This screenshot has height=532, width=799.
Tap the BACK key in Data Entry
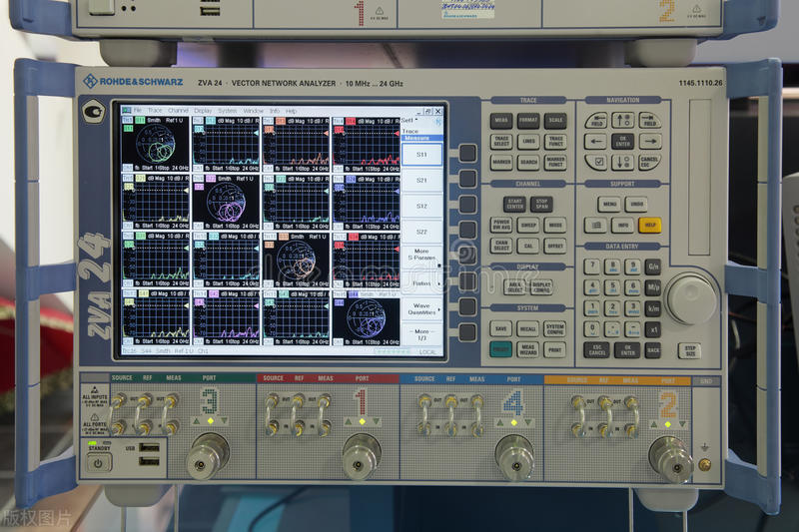[x=653, y=350]
